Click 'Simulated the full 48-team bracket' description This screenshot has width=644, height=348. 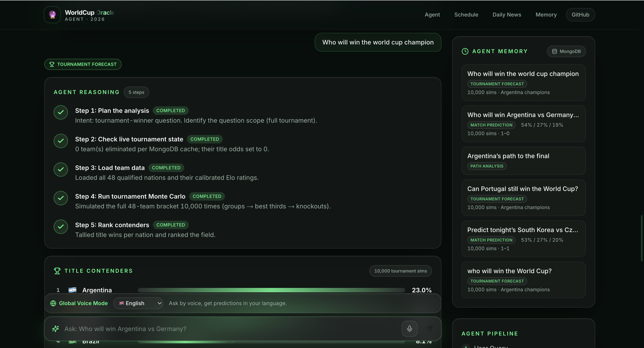[x=203, y=206]
